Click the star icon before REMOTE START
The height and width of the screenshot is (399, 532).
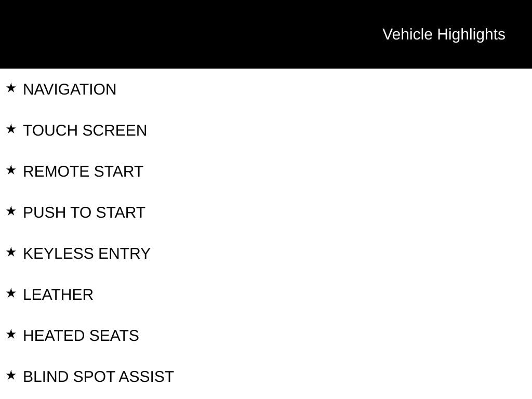[11, 170]
